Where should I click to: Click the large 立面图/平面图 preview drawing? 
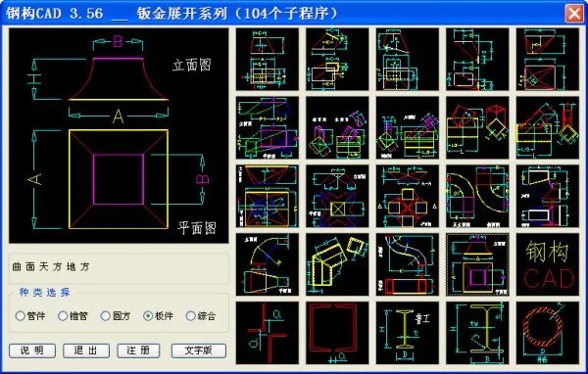119,135
